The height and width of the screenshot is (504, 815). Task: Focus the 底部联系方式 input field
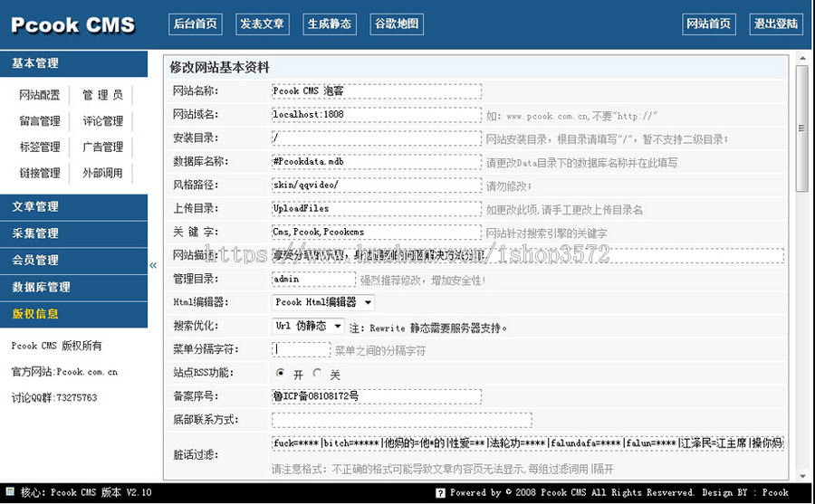pos(401,419)
